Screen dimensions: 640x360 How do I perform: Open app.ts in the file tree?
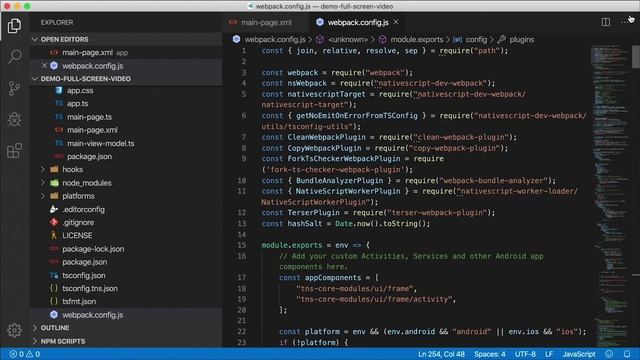pyautogui.click(x=78, y=104)
